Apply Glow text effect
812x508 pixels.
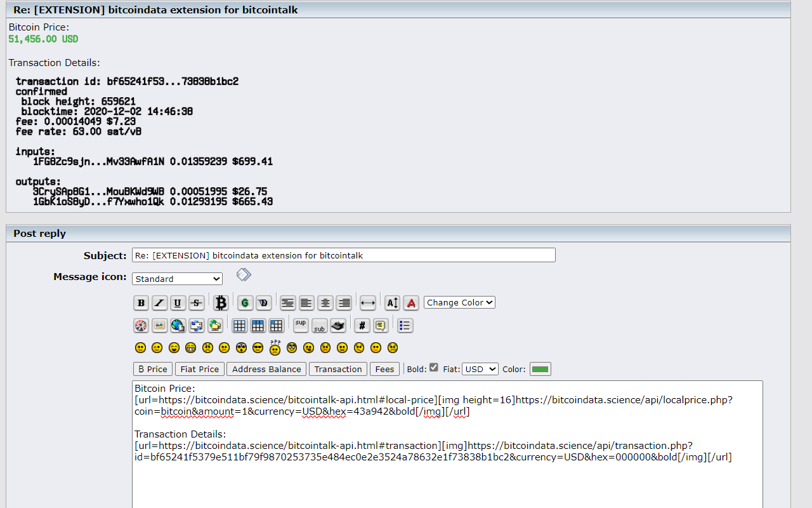[x=245, y=303]
